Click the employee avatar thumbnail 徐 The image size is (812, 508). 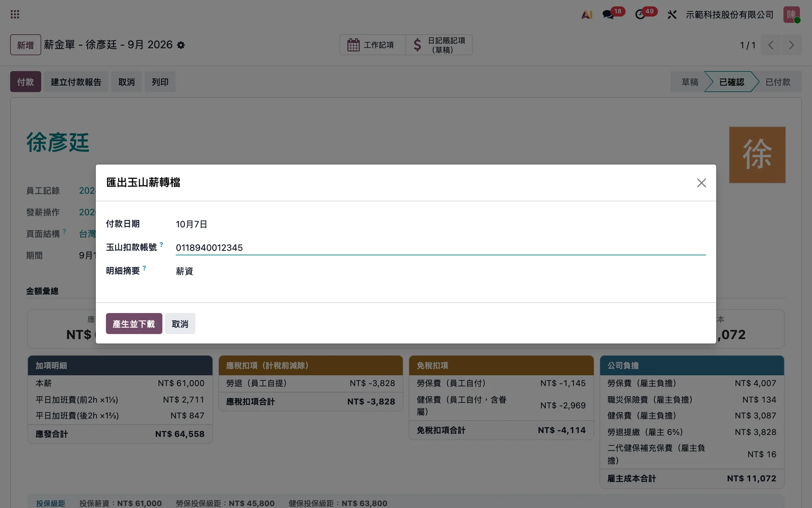pyautogui.click(x=757, y=155)
